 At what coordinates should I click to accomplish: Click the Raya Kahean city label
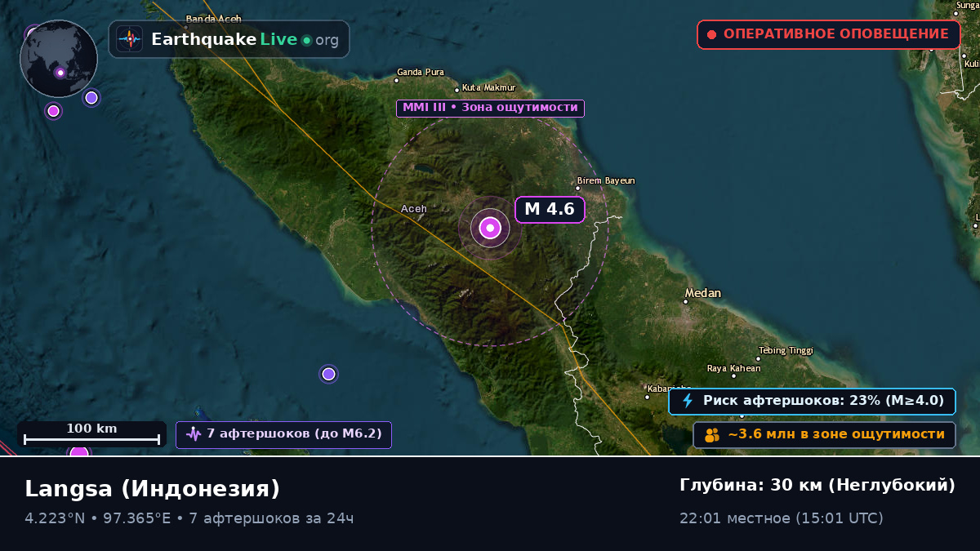(733, 368)
